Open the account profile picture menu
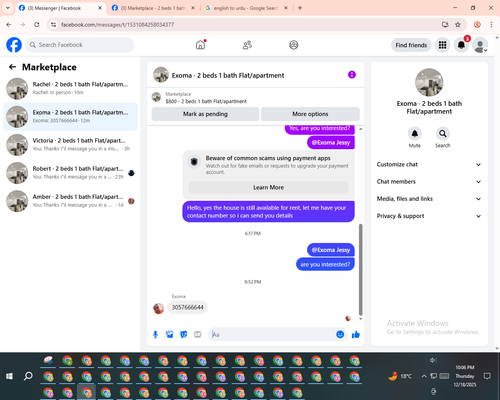The image size is (500, 400). point(480,45)
